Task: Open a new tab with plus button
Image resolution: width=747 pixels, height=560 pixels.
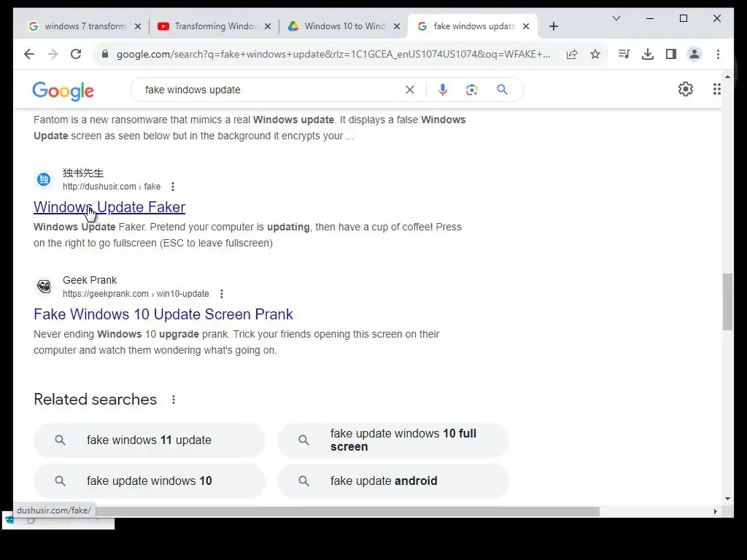Action: (x=553, y=26)
